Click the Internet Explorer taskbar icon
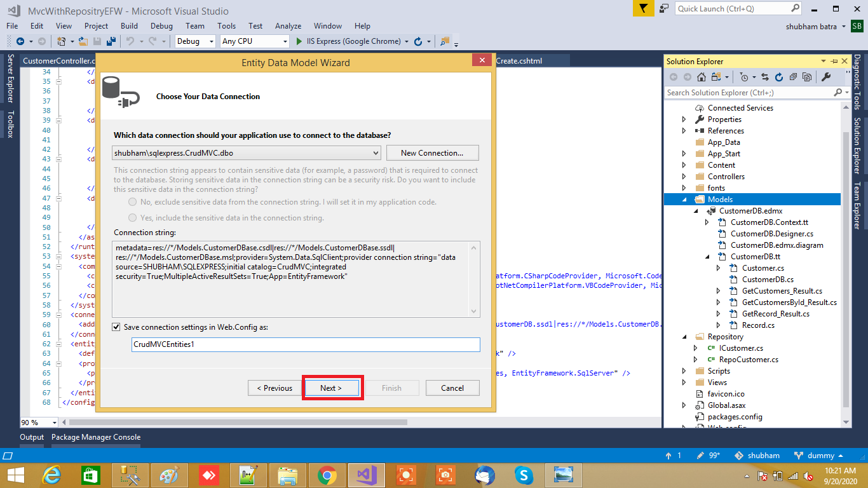This screenshot has height=488, width=868. pos(52,475)
